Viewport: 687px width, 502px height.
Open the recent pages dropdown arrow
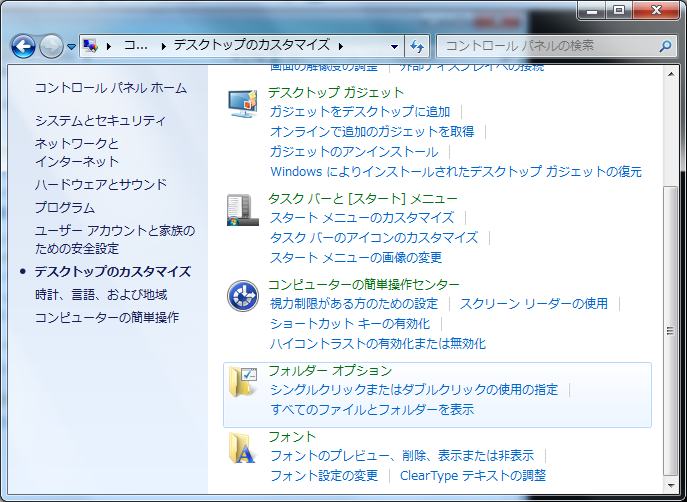pyautogui.click(x=71, y=46)
